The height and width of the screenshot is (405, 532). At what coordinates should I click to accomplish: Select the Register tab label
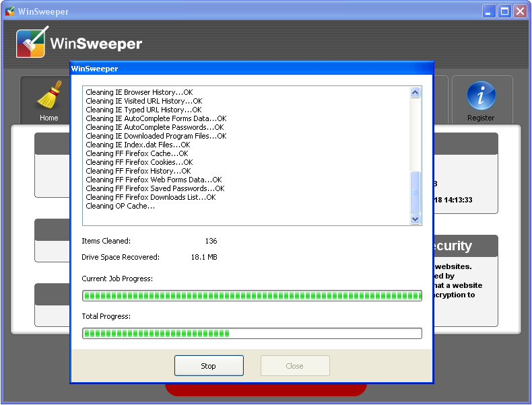tap(481, 118)
